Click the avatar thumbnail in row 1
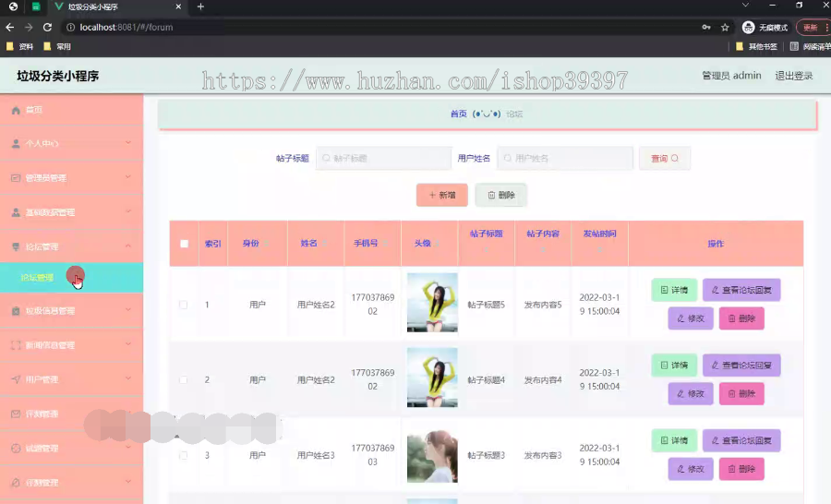The height and width of the screenshot is (504, 831). coord(432,303)
